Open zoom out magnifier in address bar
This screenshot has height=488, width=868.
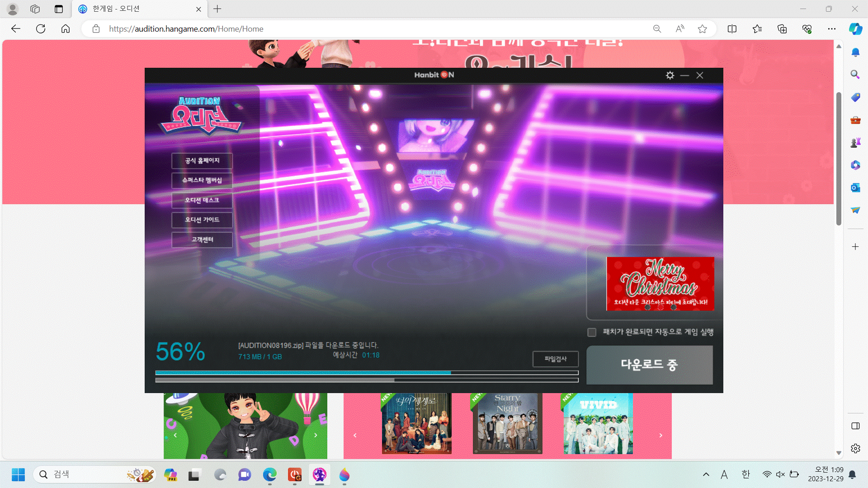click(657, 29)
